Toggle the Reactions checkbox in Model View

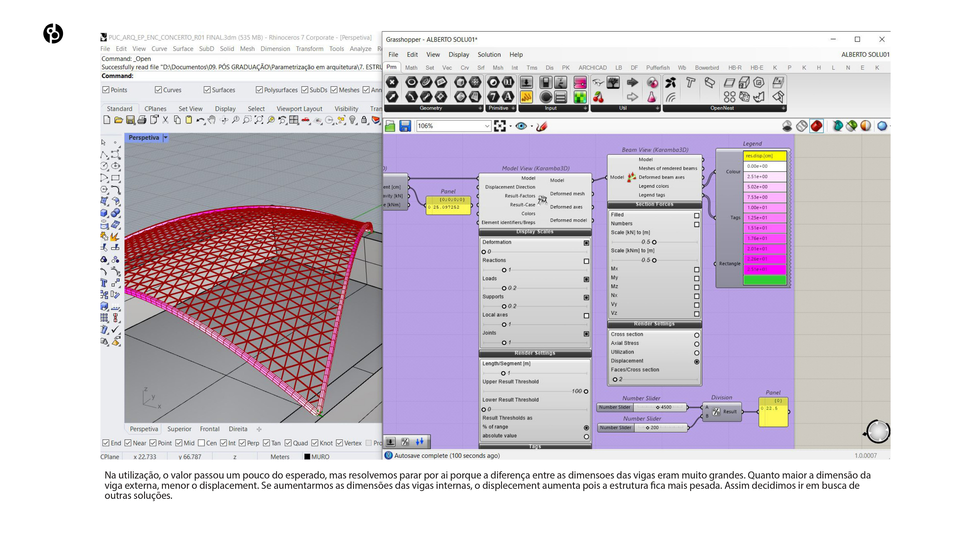pos(586,261)
